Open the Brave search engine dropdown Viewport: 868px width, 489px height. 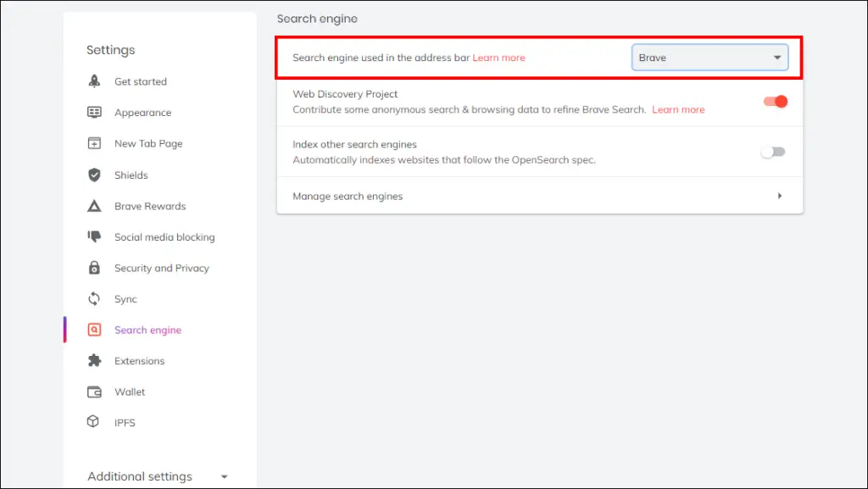click(709, 58)
